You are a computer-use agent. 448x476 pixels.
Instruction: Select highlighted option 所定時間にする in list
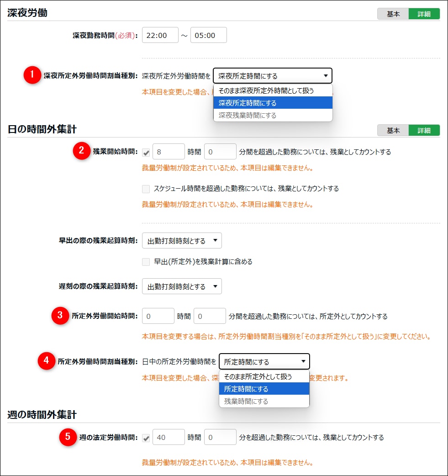264,389
